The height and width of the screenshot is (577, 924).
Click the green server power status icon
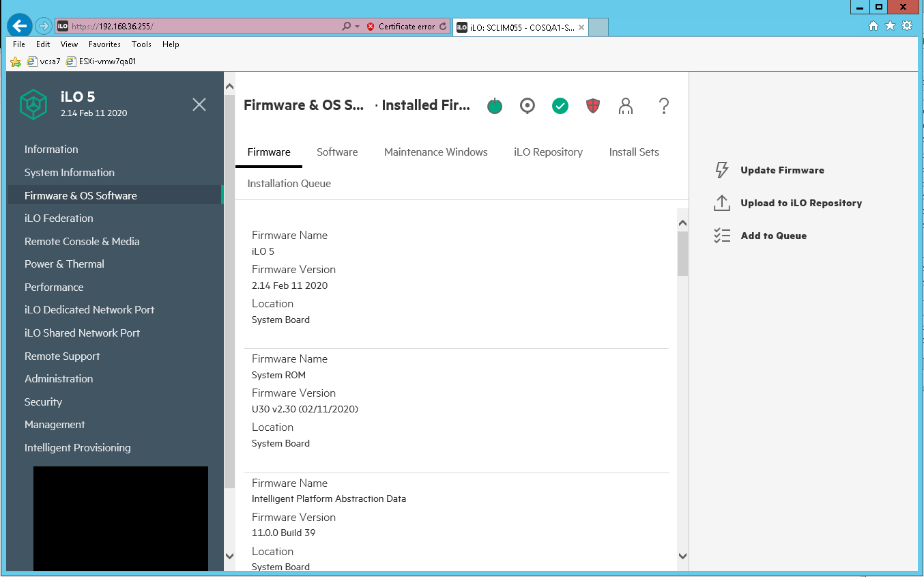pyautogui.click(x=494, y=106)
